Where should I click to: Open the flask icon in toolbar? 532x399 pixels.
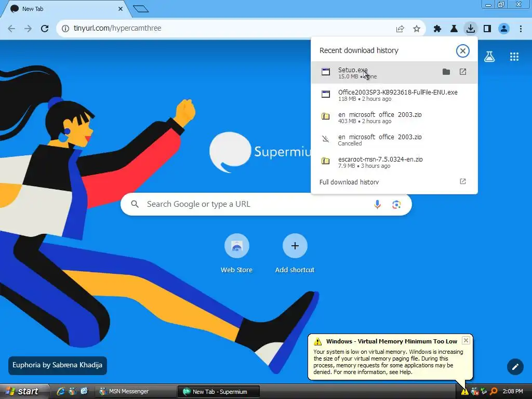454,29
